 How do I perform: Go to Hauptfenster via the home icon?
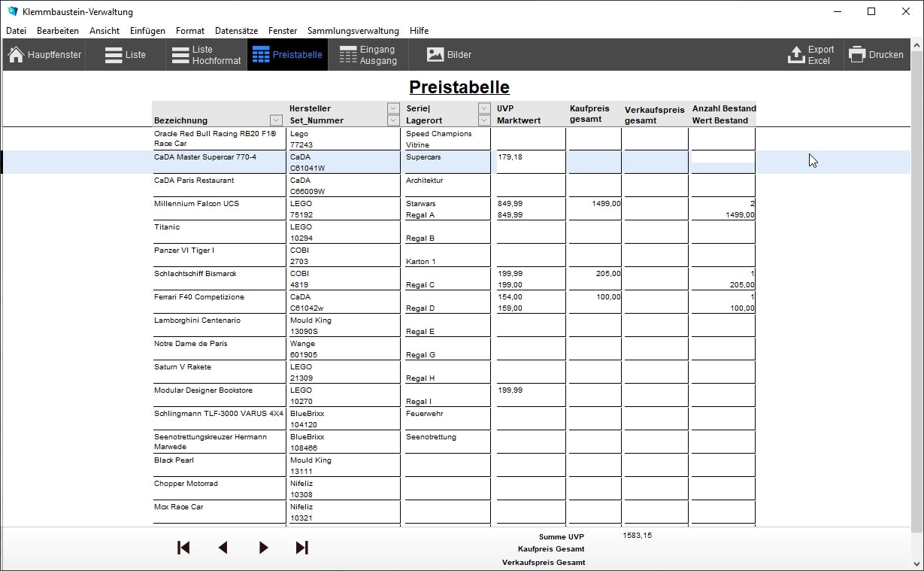17,55
